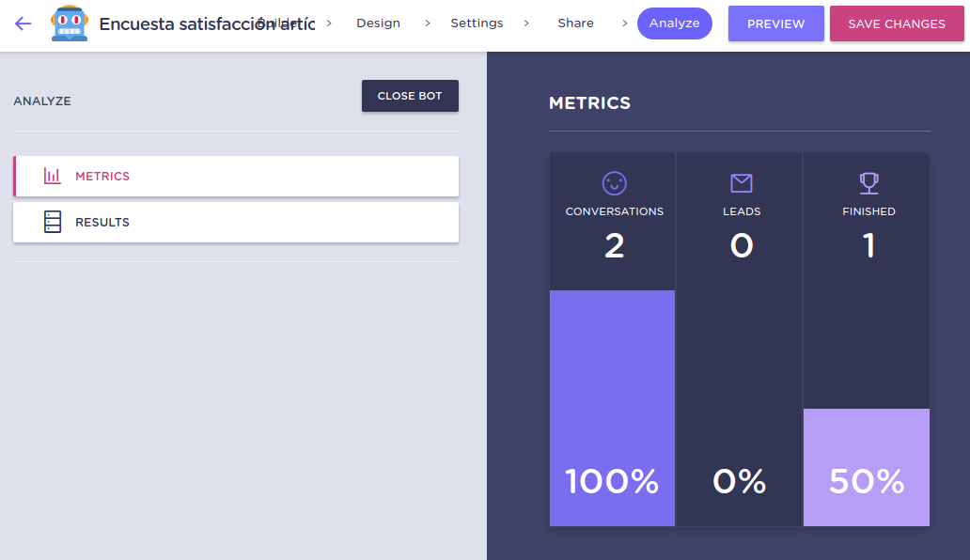Click the Results server icon
970x560 pixels.
tap(53, 222)
